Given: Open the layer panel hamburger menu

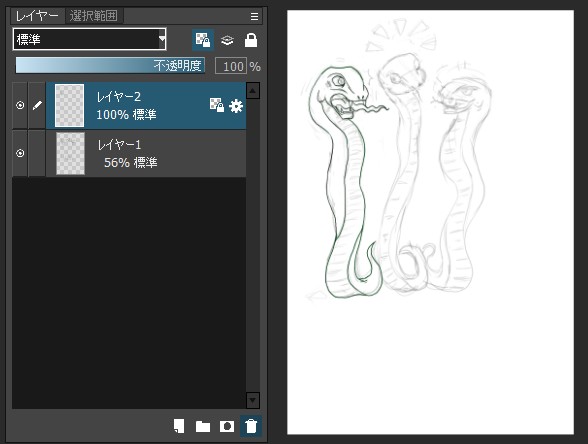Looking at the screenshot, I should [x=254, y=16].
